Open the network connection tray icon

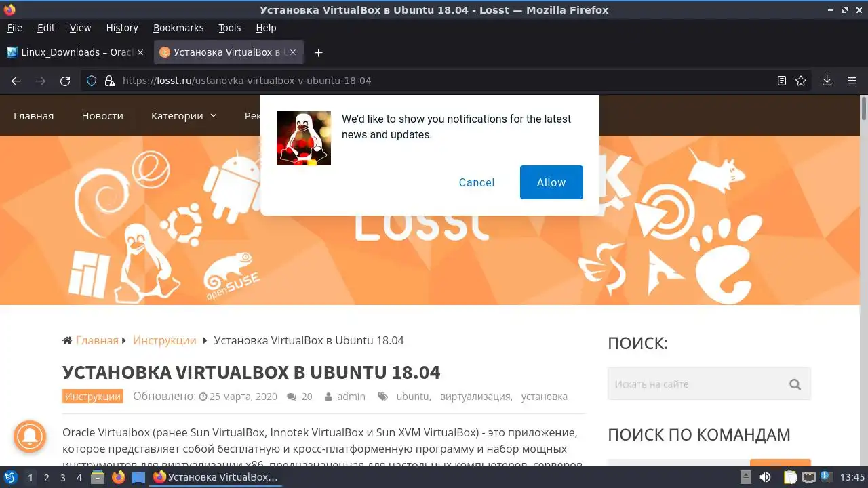click(x=808, y=478)
